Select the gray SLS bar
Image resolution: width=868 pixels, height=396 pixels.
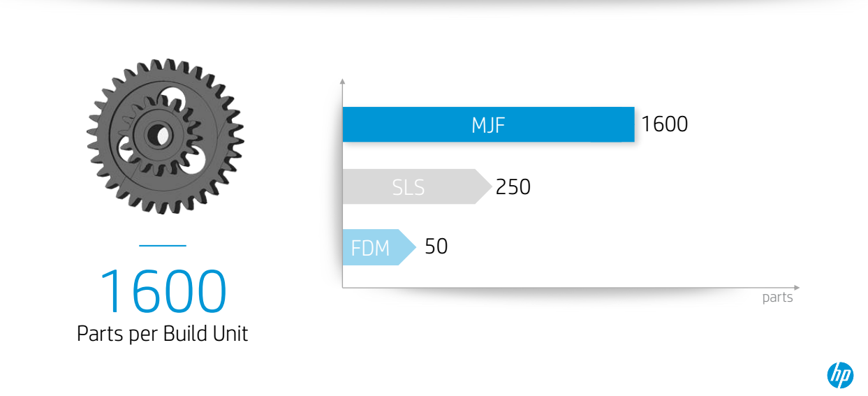pos(417,186)
